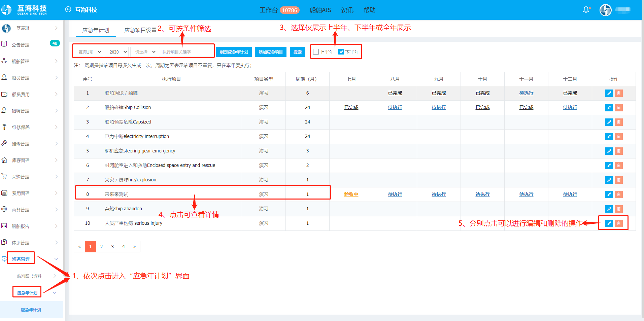Open 七月 已完成 link for Ship Collision
Image resolution: width=644 pixels, height=321 pixels.
[x=351, y=108]
